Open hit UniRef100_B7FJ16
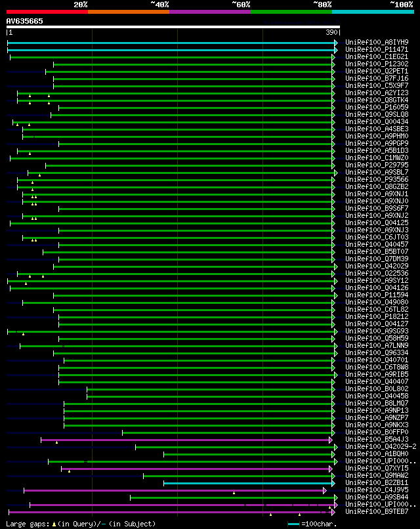Viewport: 420px width, 529px height. 377,78
